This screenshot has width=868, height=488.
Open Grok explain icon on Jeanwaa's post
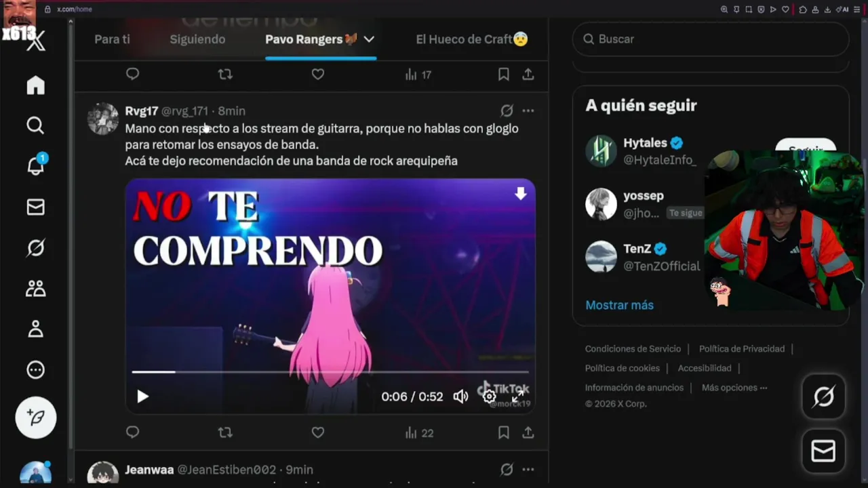507,469
